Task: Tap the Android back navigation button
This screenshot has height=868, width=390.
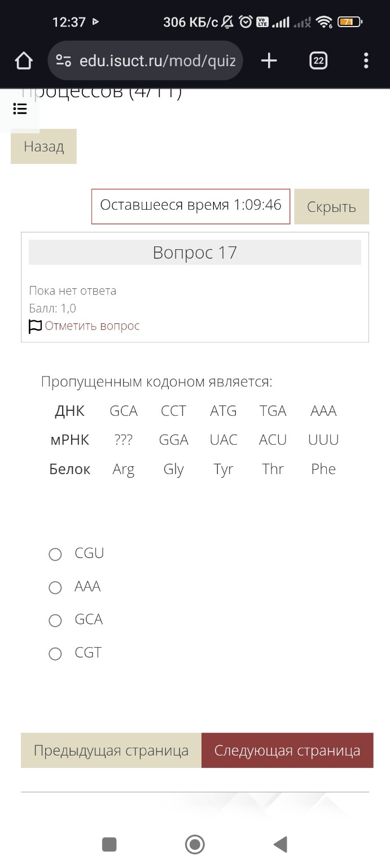Action: pyautogui.click(x=281, y=844)
